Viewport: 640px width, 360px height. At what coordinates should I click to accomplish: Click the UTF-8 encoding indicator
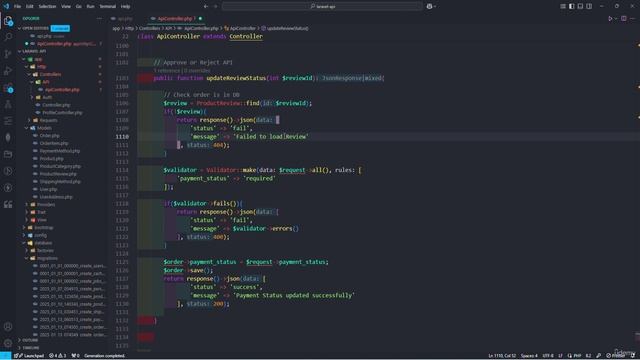pos(548,356)
